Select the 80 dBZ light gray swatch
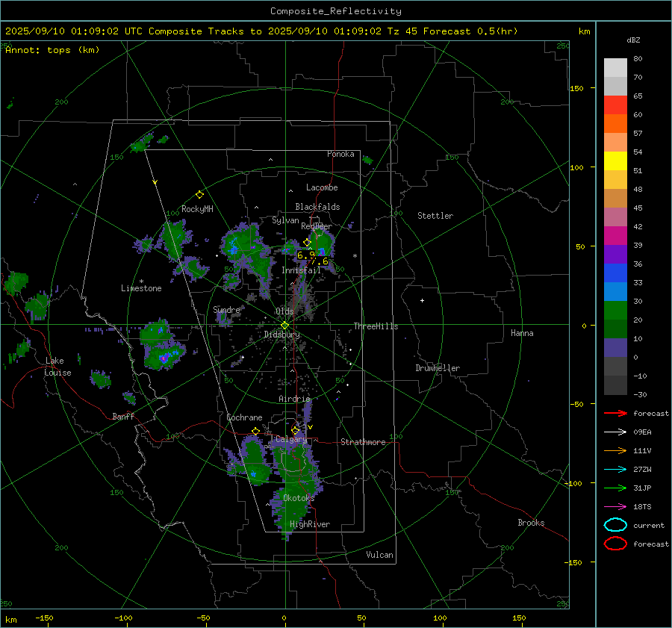 click(x=615, y=67)
